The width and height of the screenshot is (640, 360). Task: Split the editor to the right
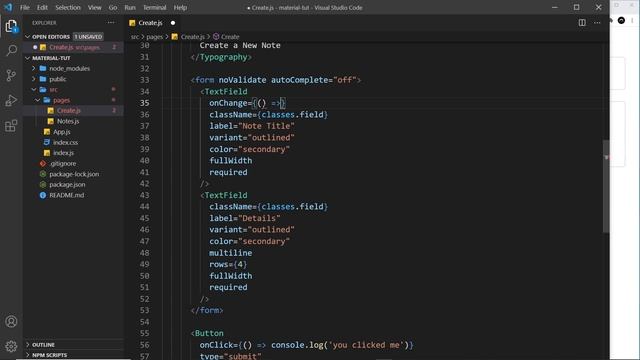click(x=582, y=23)
